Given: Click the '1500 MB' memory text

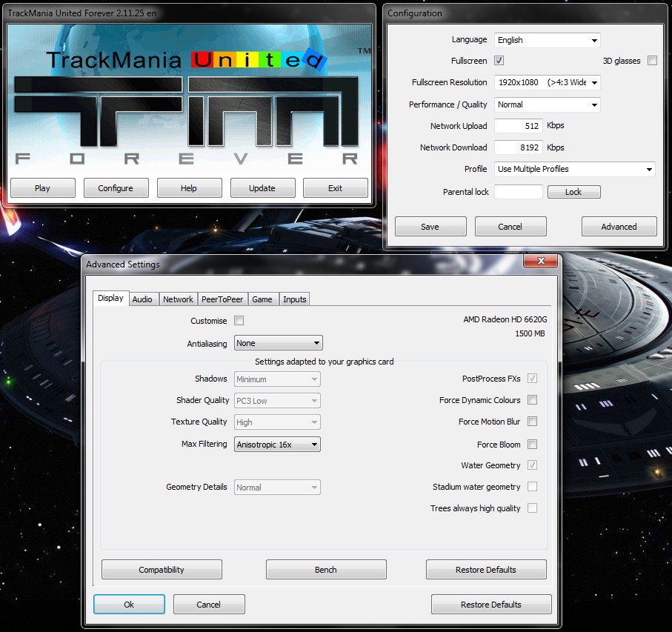Looking at the screenshot, I should tap(530, 333).
